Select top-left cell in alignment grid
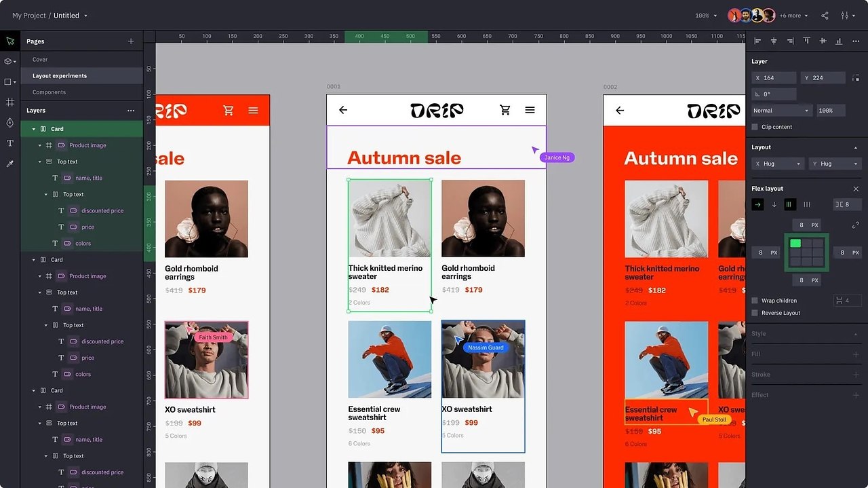The width and height of the screenshot is (868, 488). 795,243
